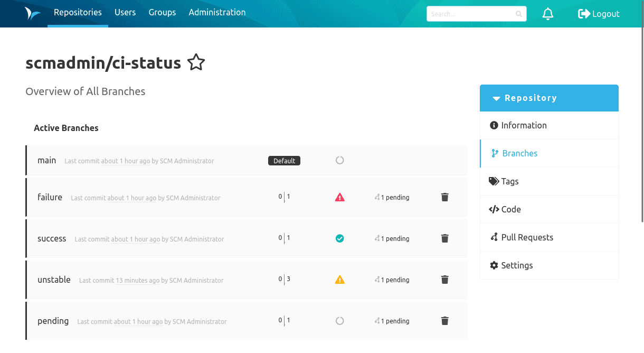Click the red failure CI status icon
Viewport: 644px width, 353px height.
click(x=339, y=197)
